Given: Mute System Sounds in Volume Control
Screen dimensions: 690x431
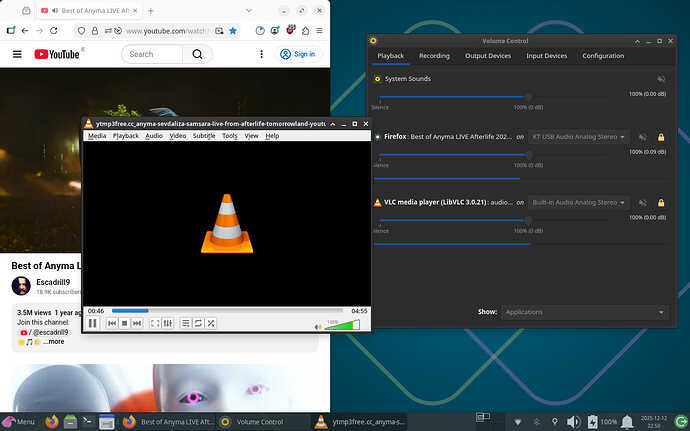Looking at the screenshot, I should click(660, 78).
